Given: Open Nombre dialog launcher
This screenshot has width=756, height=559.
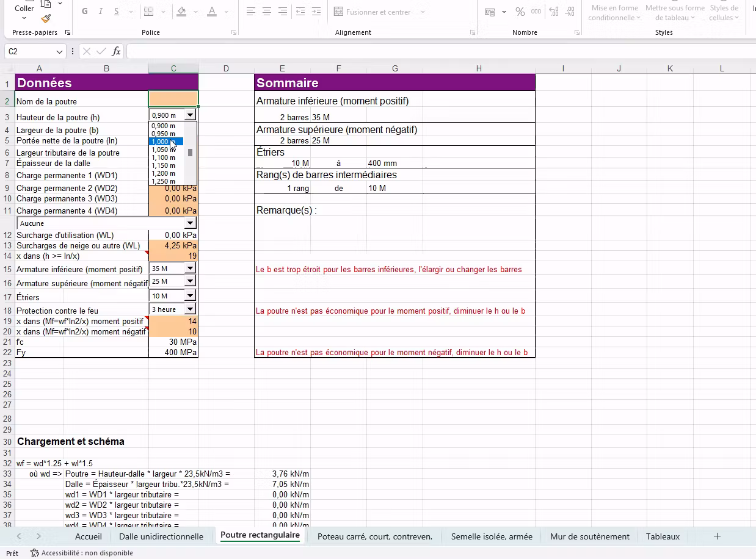Looking at the screenshot, I should click(577, 32).
